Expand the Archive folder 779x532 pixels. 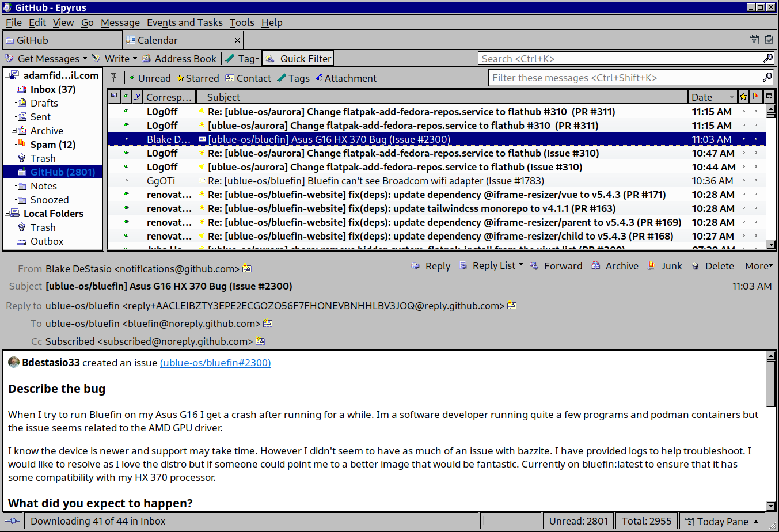tap(14, 131)
